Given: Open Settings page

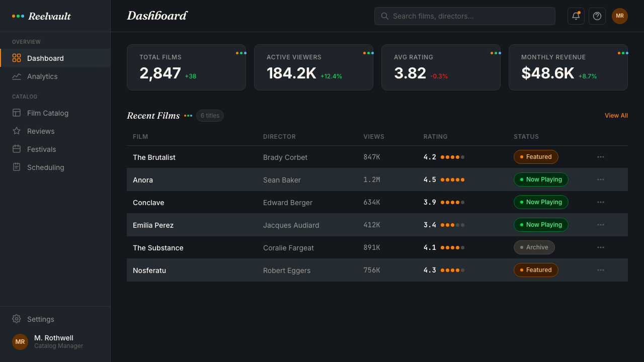Looking at the screenshot, I should point(55,319).
